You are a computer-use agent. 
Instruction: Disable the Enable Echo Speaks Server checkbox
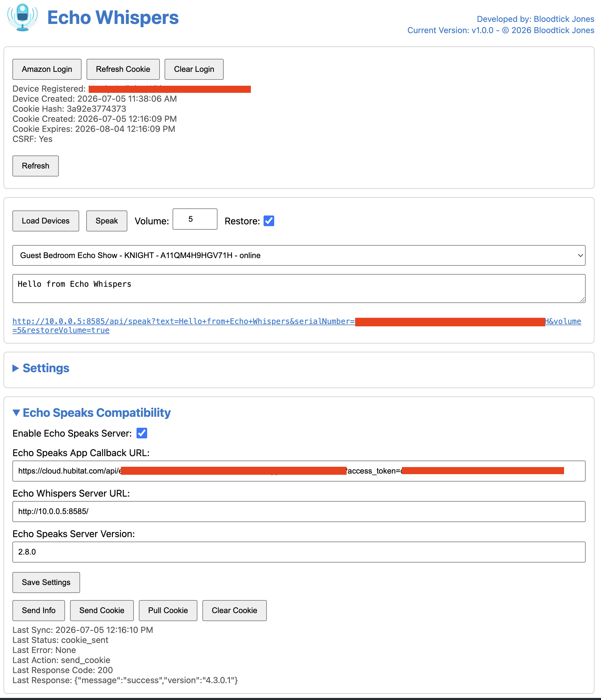pos(142,433)
